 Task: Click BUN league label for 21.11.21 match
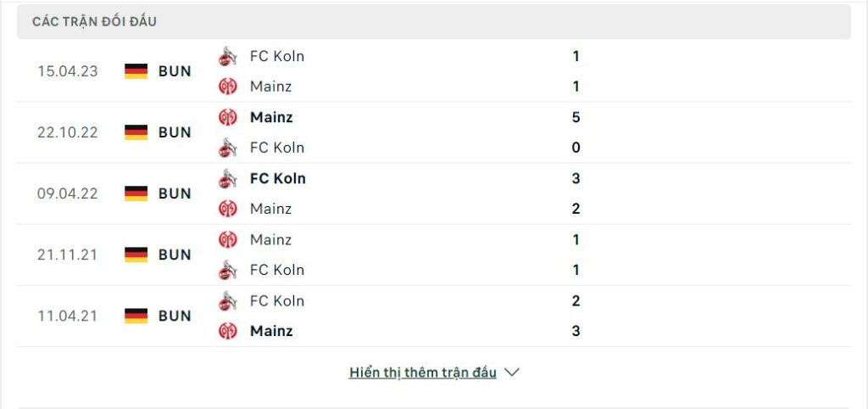coord(175,255)
